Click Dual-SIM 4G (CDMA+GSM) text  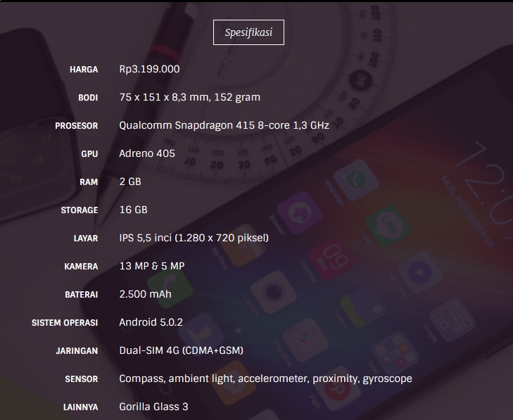point(182,350)
